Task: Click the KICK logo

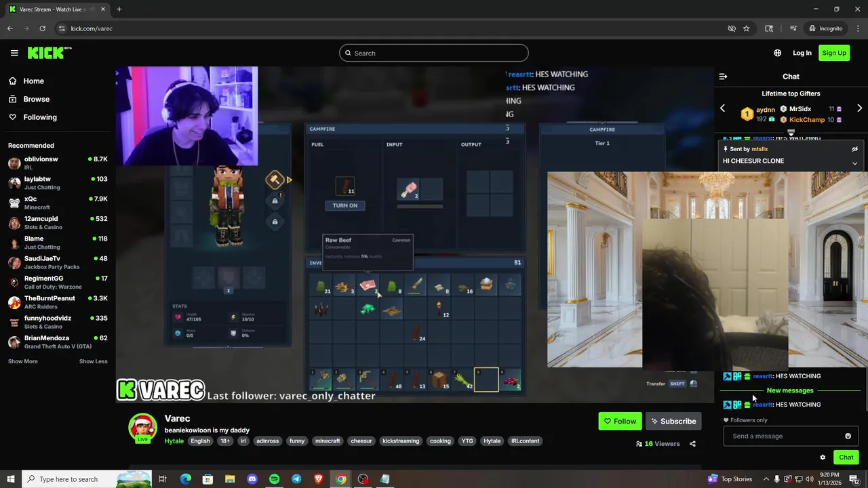Action: coord(49,53)
